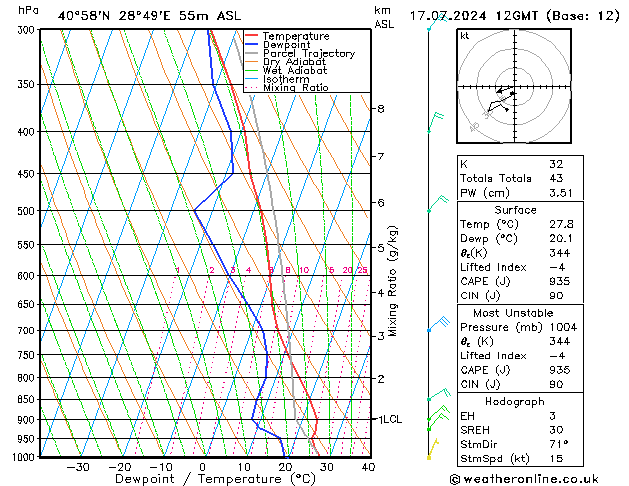629x486 pixels.
Task: Click the wind barb at 850 hPa level
Action: pos(439,394)
